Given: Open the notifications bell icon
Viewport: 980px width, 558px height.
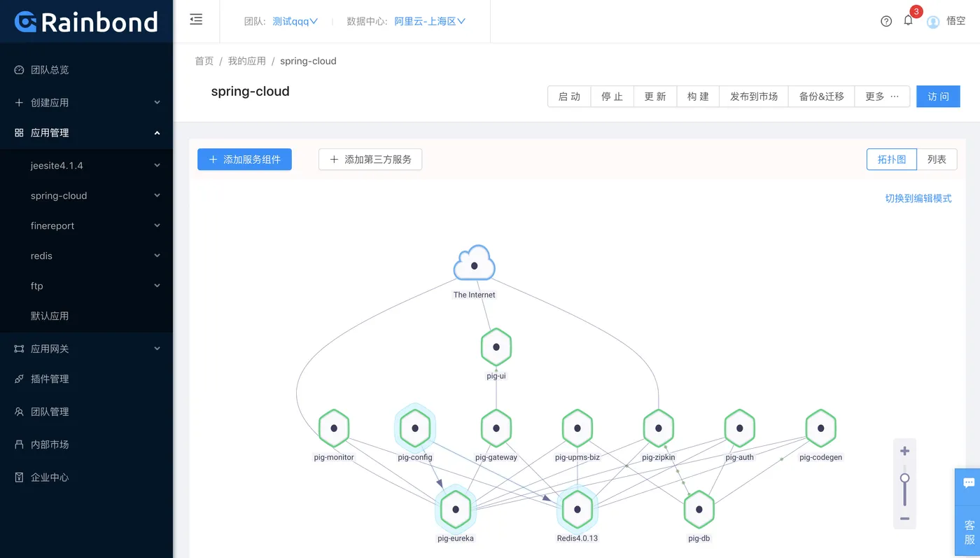Looking at the screenshot, I should click(909, 20).
